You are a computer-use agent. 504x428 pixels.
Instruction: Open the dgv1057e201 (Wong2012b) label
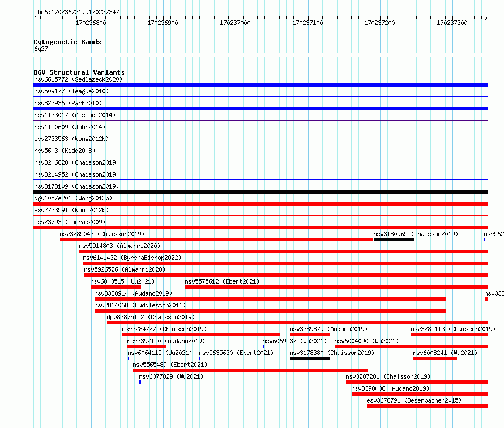click(x=73, y=198)
